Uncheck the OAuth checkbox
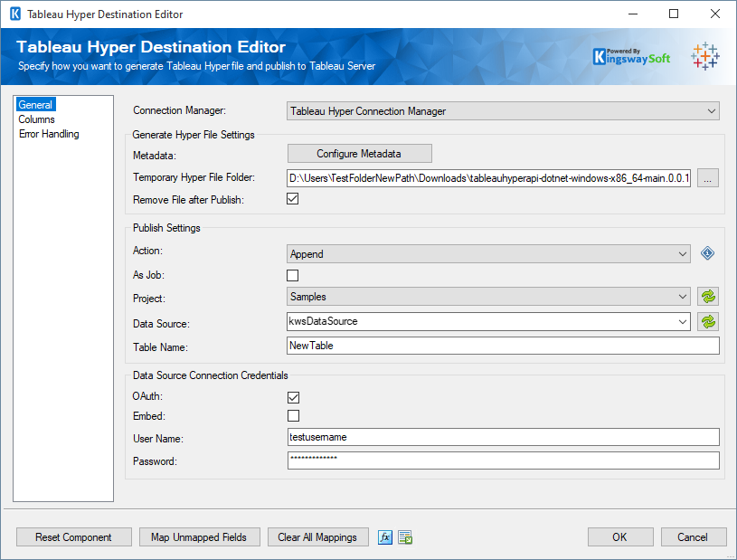This screenshot has height=560, width=737. pos(293,397)
